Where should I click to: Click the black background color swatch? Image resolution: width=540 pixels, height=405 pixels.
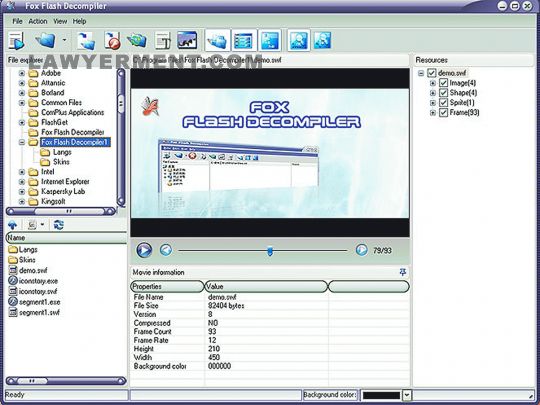click(x=381, y=395)
